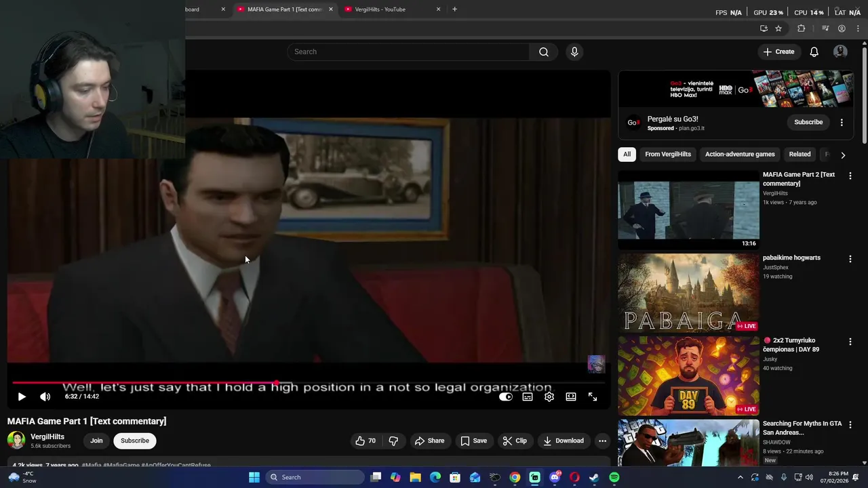This screenshot has width=868, height=488.
Task: Subscribe to the Go3 sponsored ad
Action: [808, 122]
